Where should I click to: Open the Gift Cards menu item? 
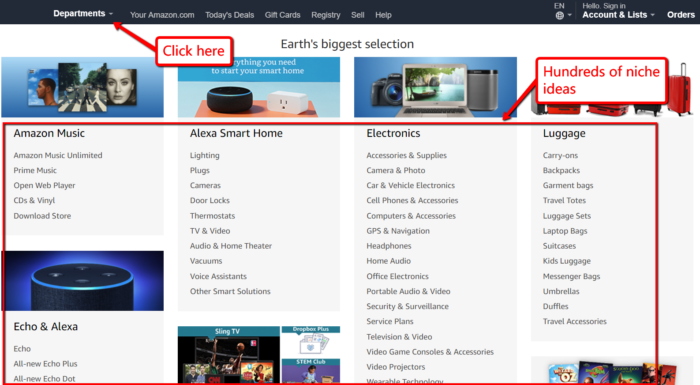point(283,15)
